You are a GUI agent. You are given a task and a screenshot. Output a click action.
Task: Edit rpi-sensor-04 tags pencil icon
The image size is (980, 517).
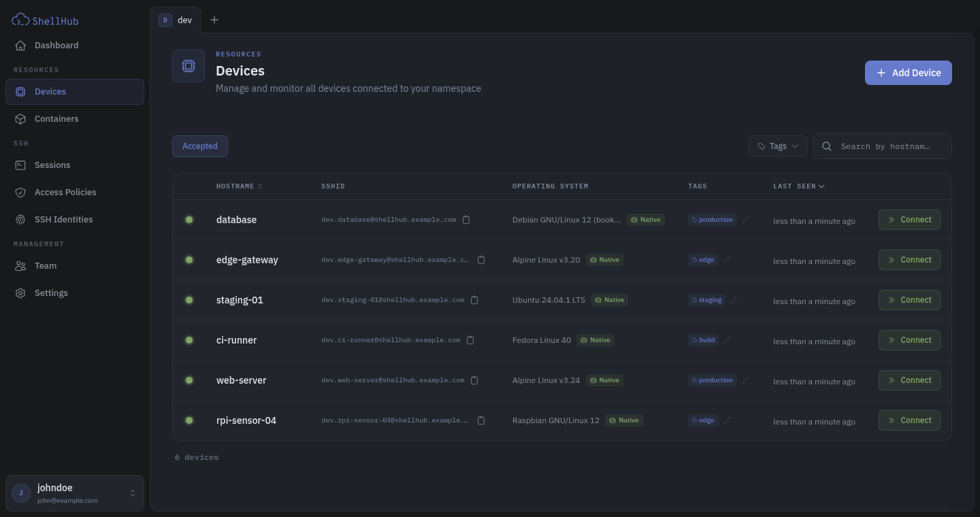pyautogui.click(x=727, y=420)
